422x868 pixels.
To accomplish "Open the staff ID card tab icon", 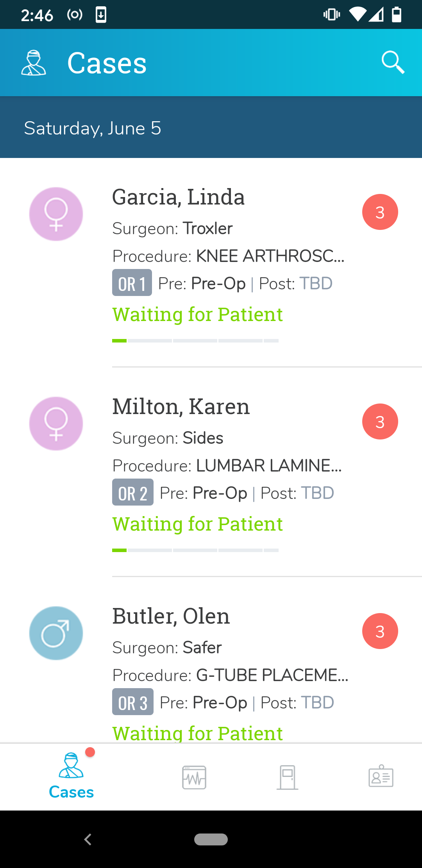I will [x=381, y=777].
